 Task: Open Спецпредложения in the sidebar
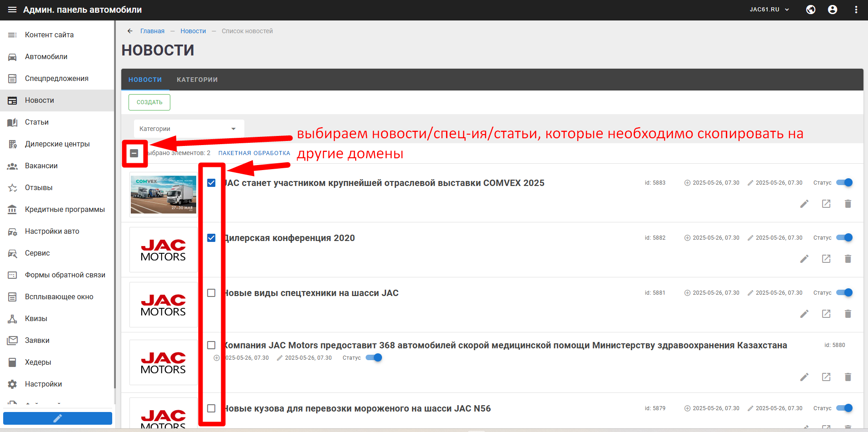click(57, 79)
